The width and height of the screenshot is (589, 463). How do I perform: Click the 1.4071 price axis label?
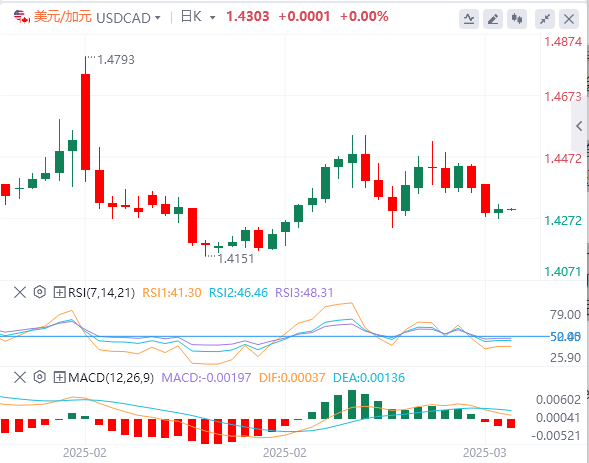[563, 271]
